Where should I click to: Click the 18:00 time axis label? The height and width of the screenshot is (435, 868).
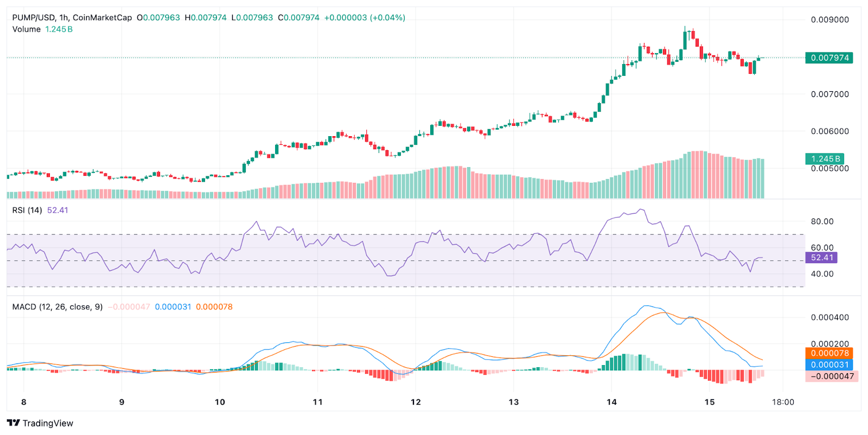click(x=783, y=402)
